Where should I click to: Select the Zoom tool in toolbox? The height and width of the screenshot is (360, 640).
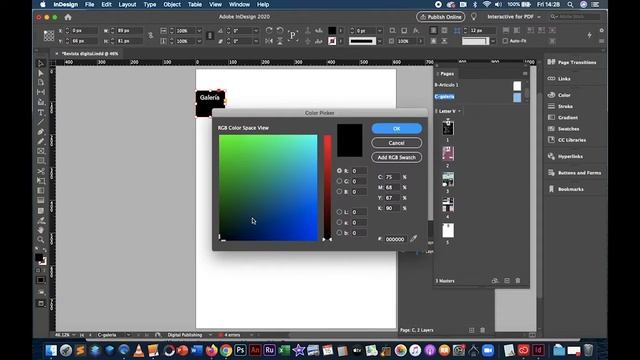(41, 240)
